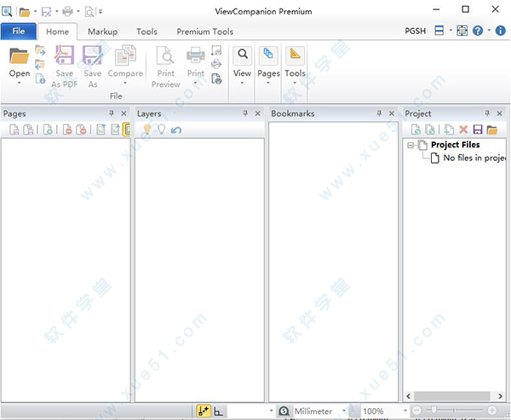
Task: Open the Premium Tools tab
Action: tap(204, 32)
